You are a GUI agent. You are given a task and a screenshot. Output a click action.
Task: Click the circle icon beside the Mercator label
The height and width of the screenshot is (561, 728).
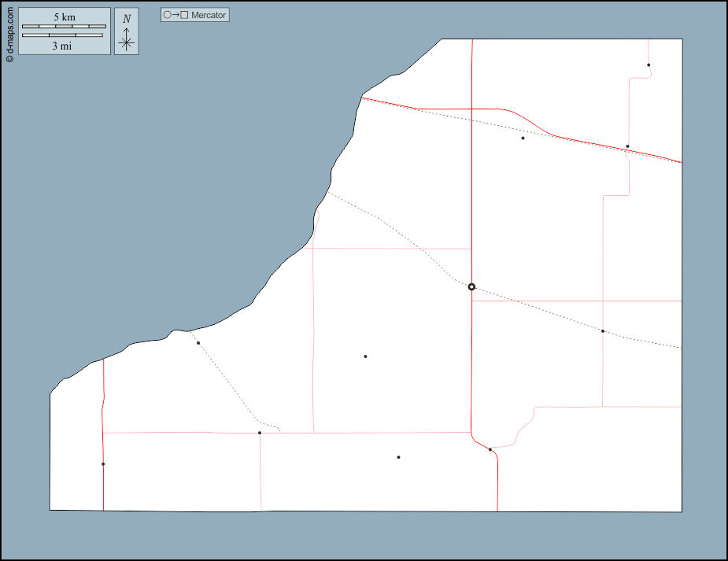167,15
